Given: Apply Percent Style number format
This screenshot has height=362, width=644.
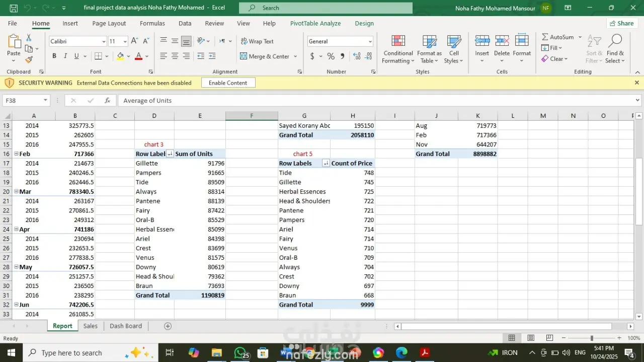Looking at the screenshot, I should point(331,56).
